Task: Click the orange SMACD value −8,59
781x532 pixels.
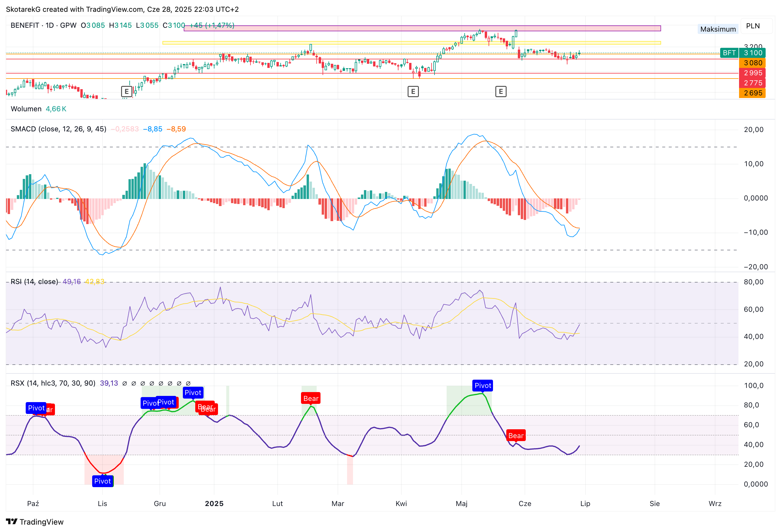Action: tap(176, 129)
